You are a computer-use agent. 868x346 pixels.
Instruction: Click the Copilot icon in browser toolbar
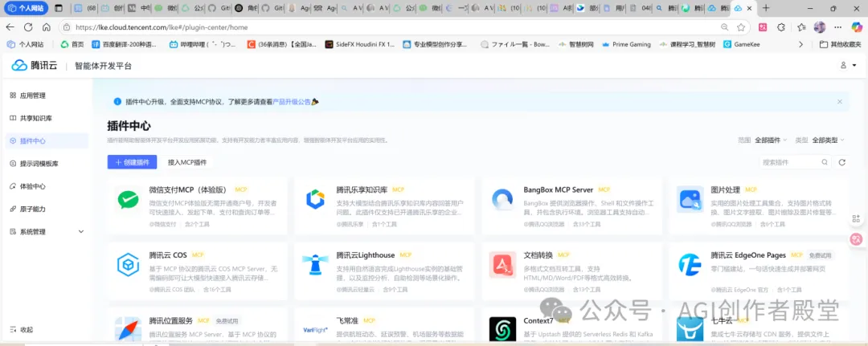pos(856,27)
